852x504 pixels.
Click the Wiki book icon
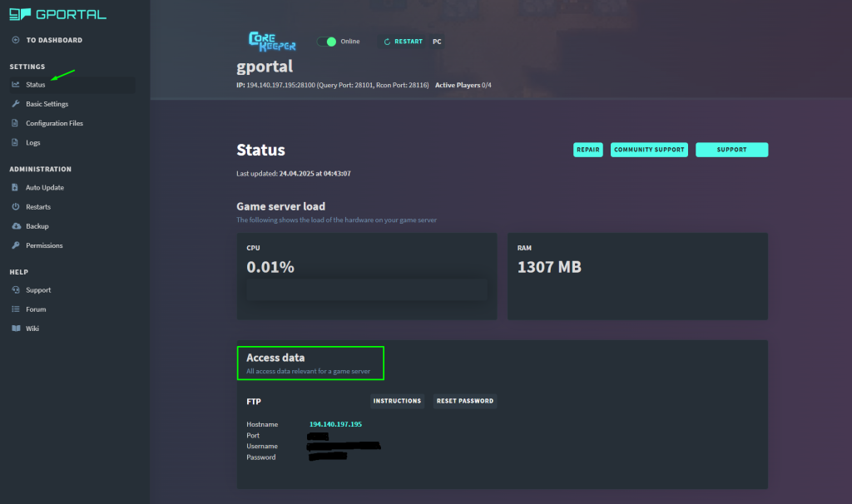(17, 328)
